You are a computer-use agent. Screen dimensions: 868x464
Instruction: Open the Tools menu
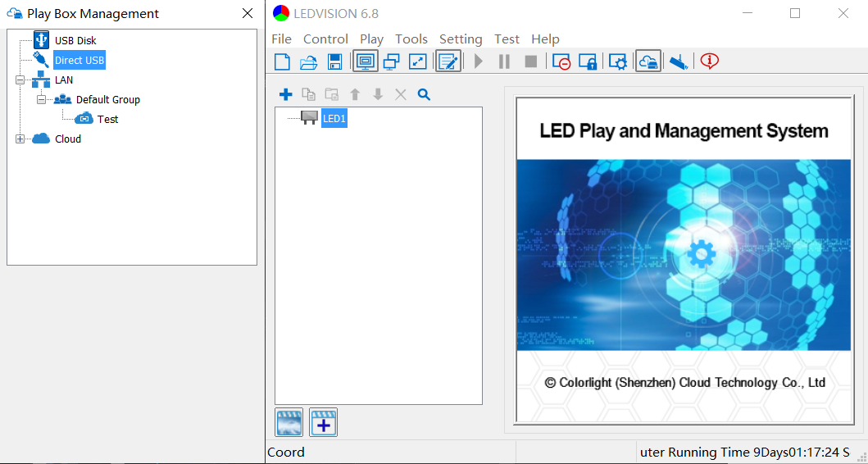coord(411,39)
